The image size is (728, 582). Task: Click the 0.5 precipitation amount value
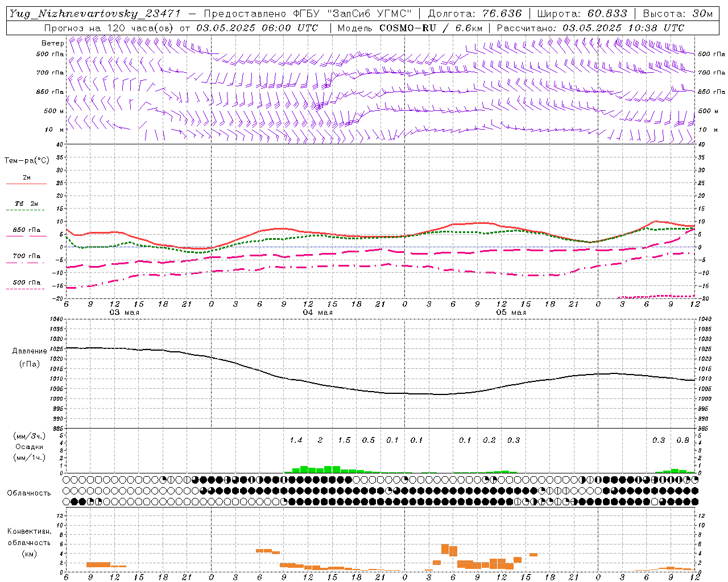point(369,440)
